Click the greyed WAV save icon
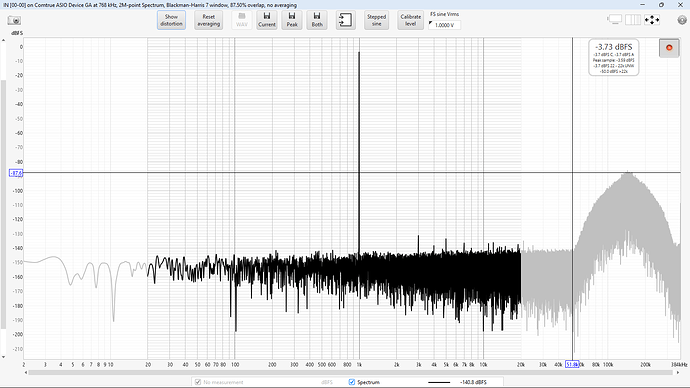690x388 pixels. point(242,20)
